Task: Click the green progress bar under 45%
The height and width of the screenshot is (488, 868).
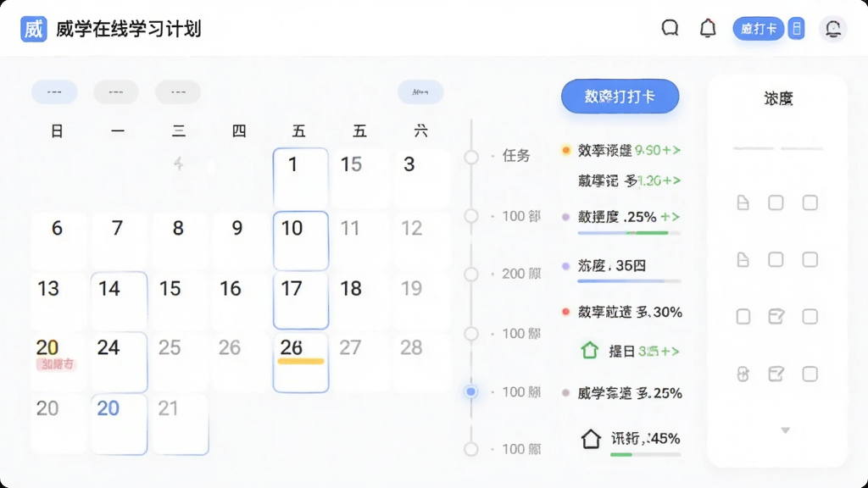Action: [645, 455]
